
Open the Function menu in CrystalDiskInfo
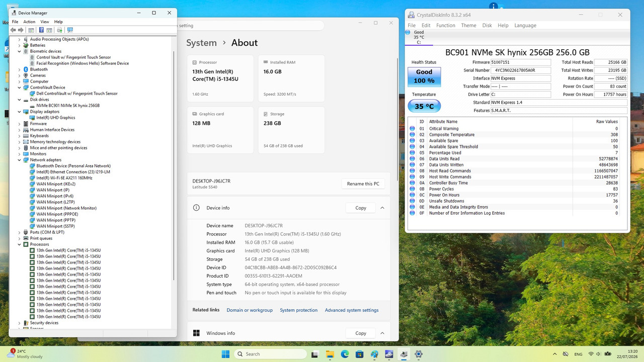446,25
